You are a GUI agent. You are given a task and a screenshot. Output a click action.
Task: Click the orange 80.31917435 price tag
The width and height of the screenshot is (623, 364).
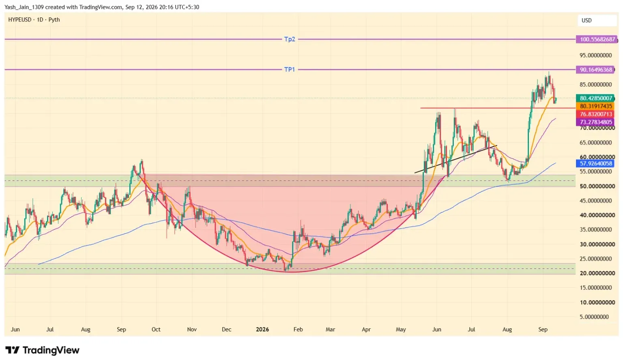[595, 106]
